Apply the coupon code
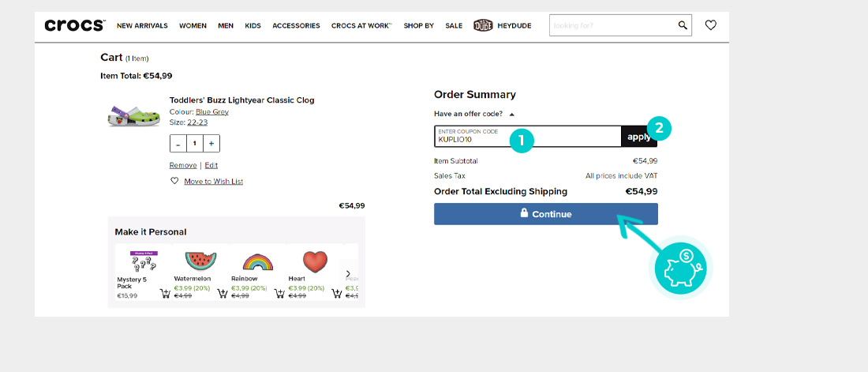The image size is (868, 372). click(x=639, y=137)
